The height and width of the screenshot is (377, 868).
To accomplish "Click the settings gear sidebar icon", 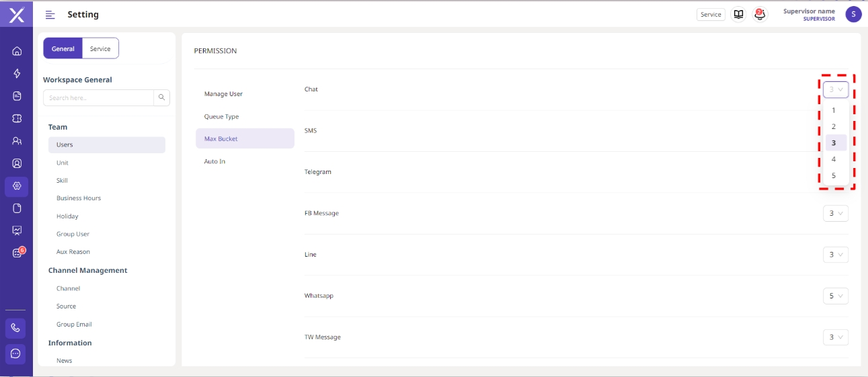I will [x=17, y=186].
